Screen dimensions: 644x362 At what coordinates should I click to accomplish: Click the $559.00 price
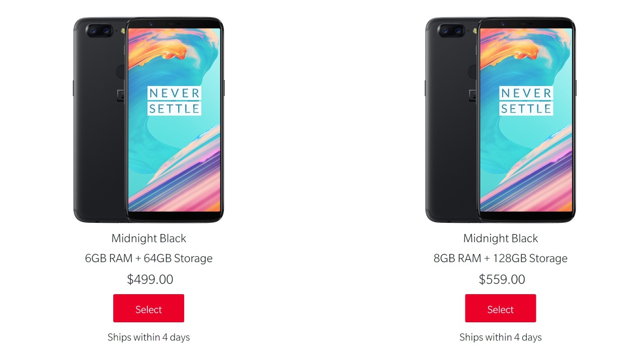pos(502,280)
